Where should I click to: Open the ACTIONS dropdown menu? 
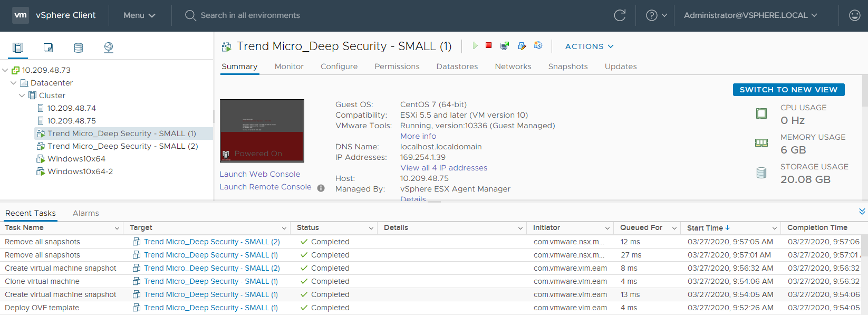[589, 46]
